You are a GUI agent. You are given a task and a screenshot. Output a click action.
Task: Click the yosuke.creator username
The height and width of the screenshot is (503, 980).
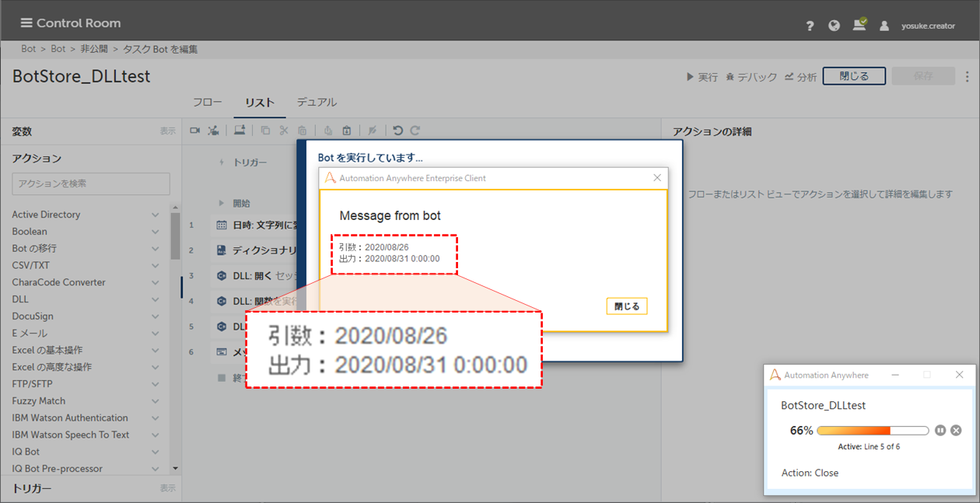click(x=929, y=26)
